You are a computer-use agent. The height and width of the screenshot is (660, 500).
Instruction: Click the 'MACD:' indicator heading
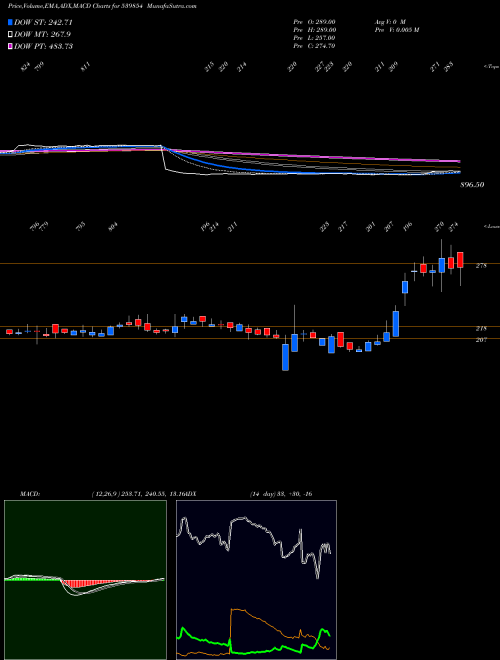point(30,494)
